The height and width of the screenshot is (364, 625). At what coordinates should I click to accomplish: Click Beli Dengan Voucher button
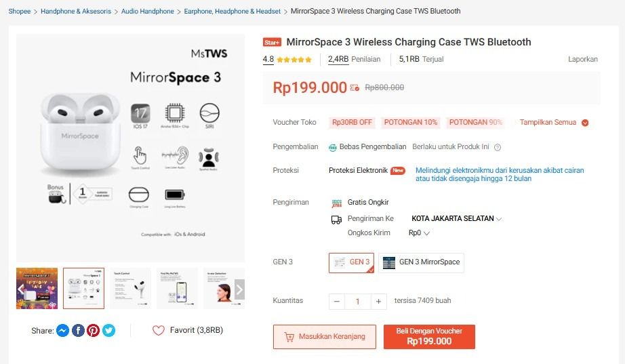429,337
